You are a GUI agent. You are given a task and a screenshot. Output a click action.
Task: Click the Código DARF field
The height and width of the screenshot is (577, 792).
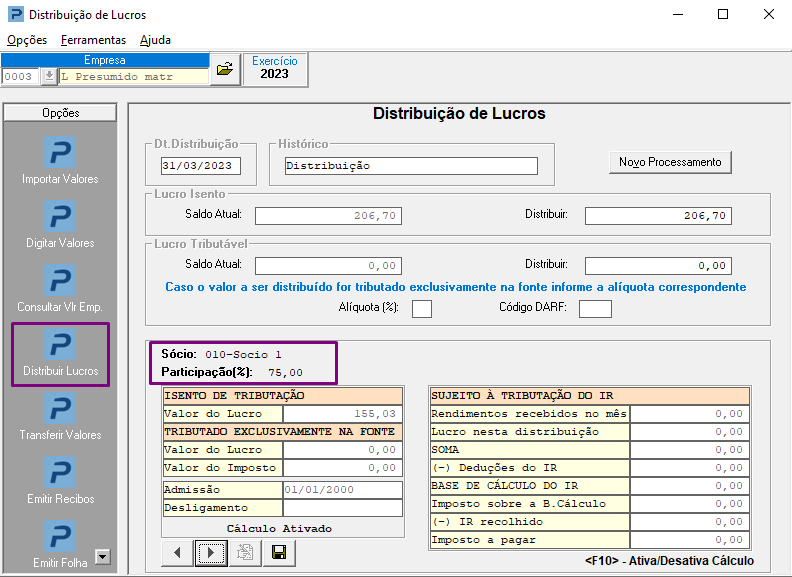click(x=594, y=308)
